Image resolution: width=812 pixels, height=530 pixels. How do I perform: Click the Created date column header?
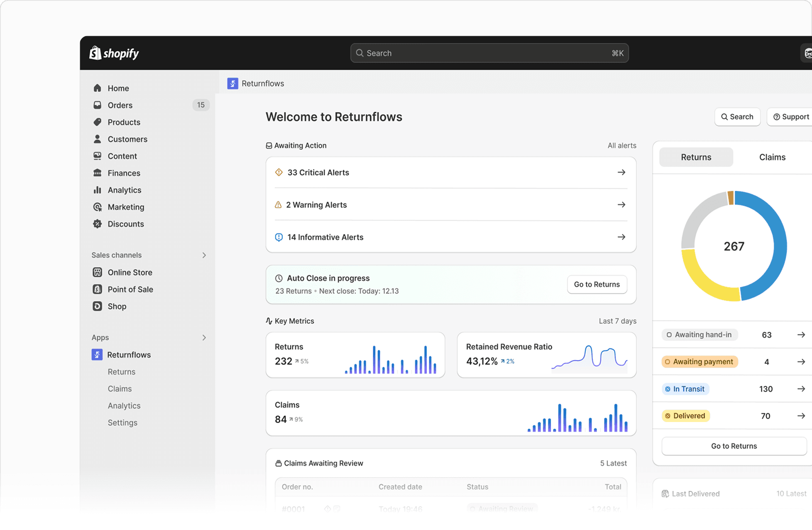pyautogui.click(x=400, y=487)
